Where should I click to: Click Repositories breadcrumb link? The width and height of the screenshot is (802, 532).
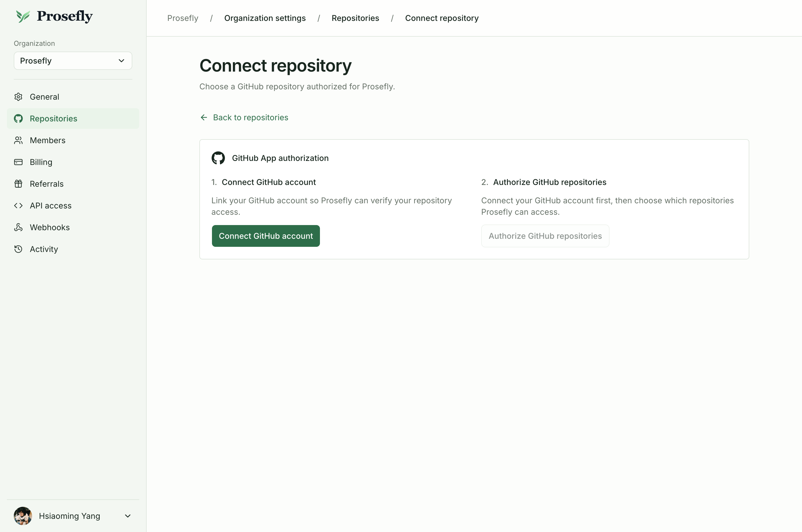pyautogui.click(x=355, y=18)
